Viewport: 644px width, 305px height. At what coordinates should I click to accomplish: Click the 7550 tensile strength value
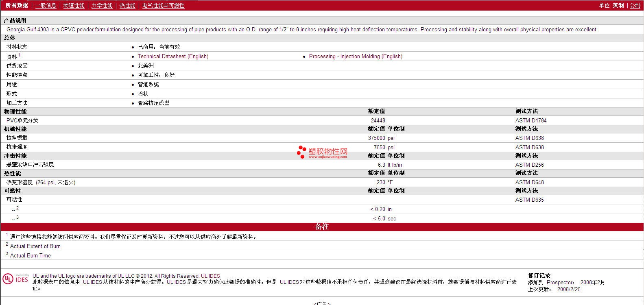point(380,147)
